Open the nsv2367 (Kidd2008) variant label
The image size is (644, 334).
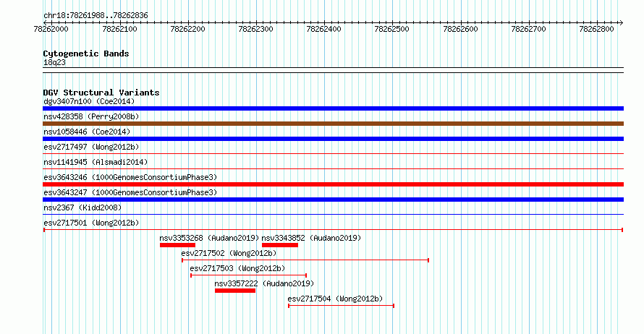(x=82, y=207)
